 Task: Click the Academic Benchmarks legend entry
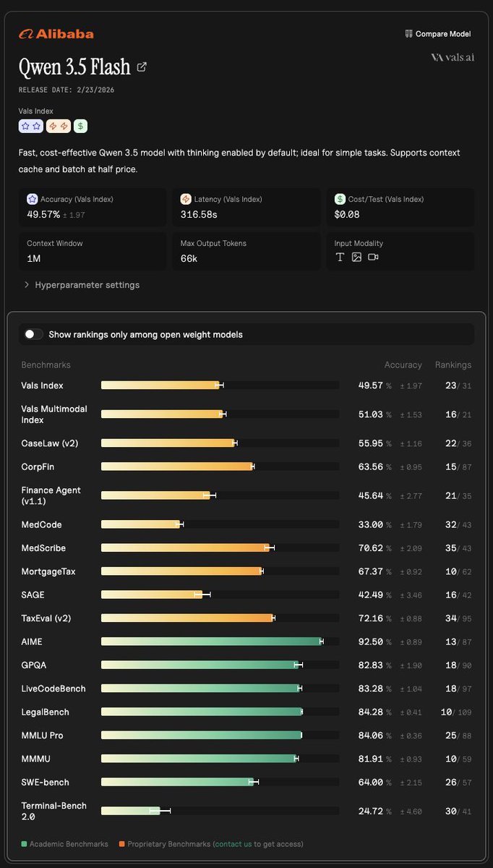coord(65,844)
